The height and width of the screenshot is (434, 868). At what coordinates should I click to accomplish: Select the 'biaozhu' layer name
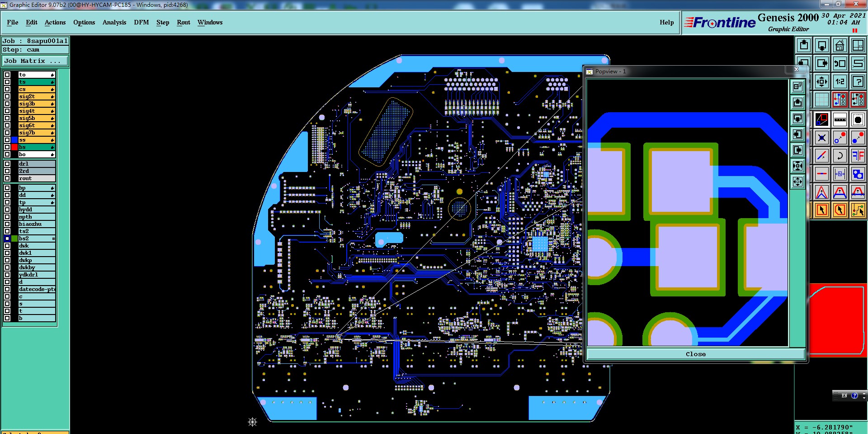point(37,224)
